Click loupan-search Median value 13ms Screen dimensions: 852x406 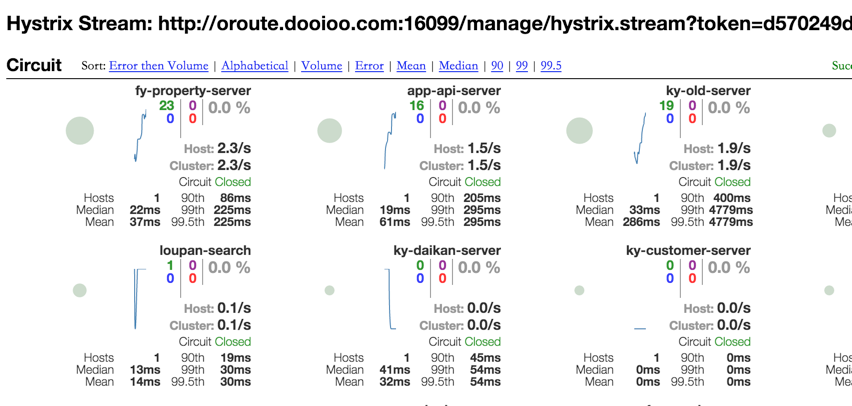(145, 370)
